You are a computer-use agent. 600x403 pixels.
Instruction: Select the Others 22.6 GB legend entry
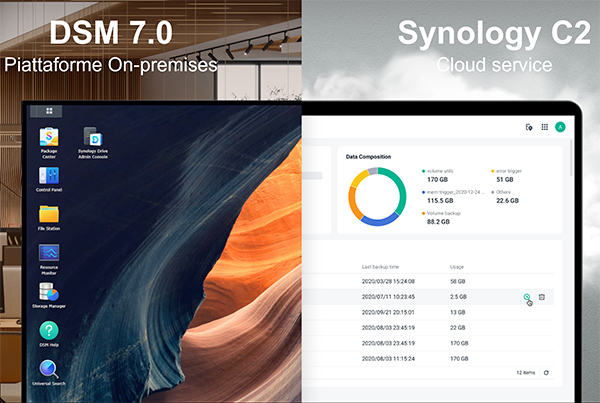pyautogui.click(x=505, y=196)
